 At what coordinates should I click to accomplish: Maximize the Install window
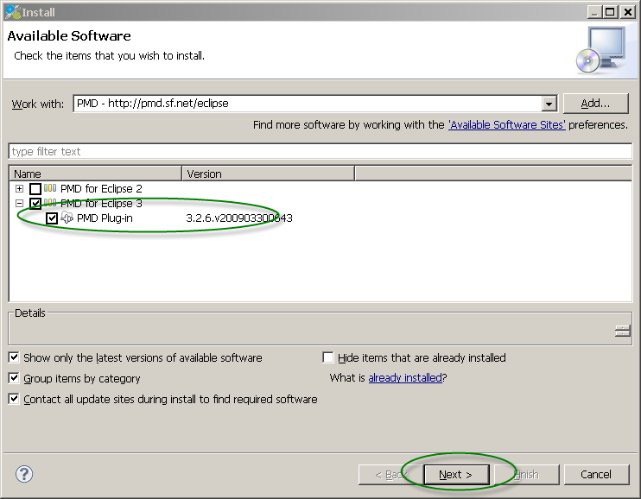[x=610, y=12]
